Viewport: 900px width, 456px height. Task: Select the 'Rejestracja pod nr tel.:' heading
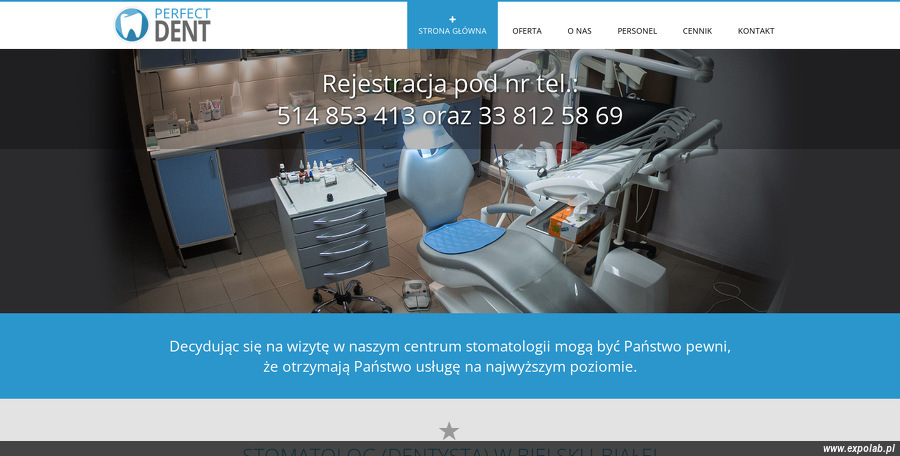(450, 84)
